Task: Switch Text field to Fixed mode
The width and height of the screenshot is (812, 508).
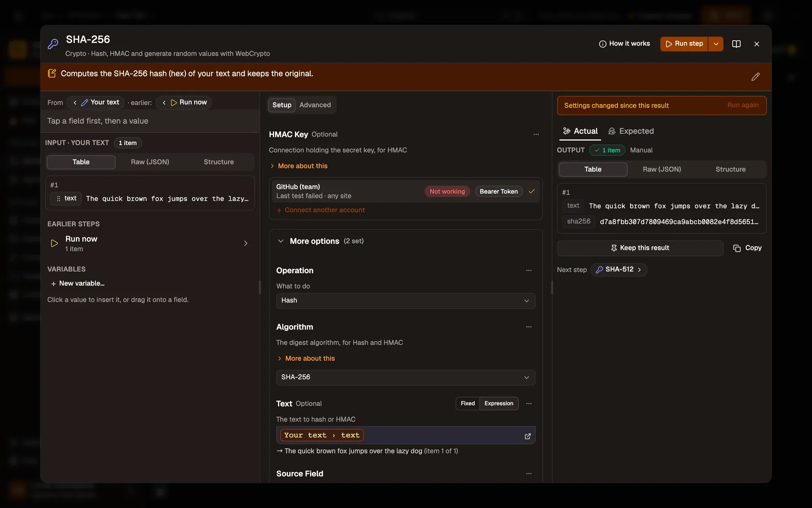Action: 468,404
